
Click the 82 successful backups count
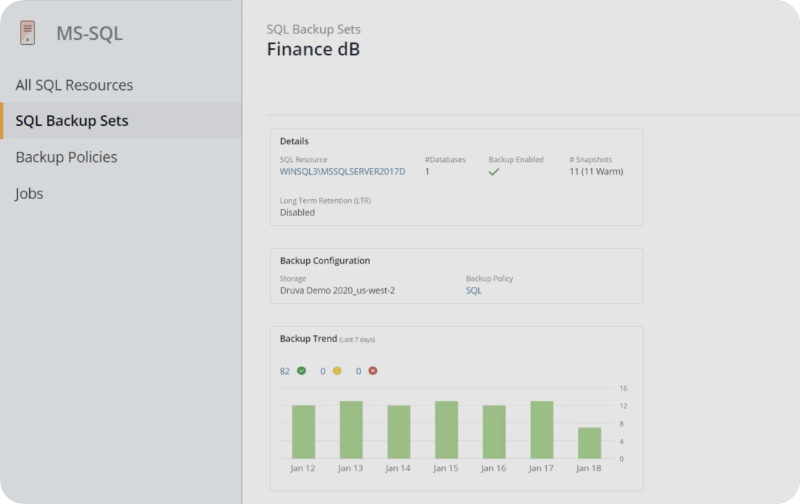285,371
